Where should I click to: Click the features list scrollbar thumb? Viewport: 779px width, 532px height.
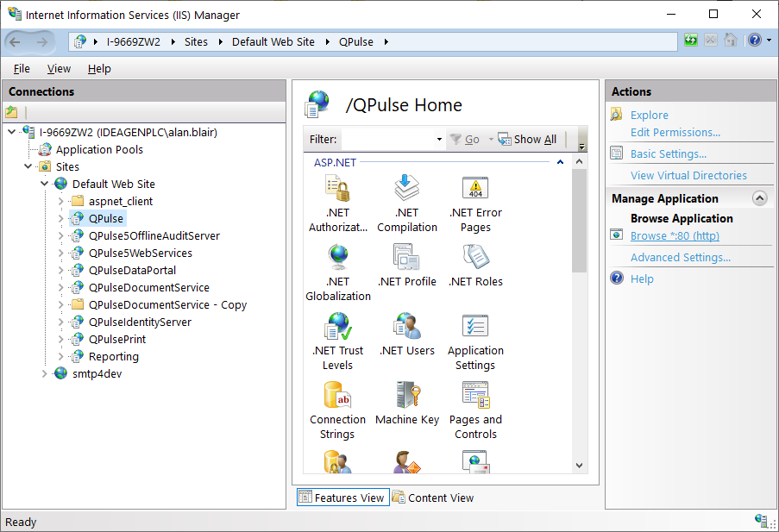pos(579,221)
